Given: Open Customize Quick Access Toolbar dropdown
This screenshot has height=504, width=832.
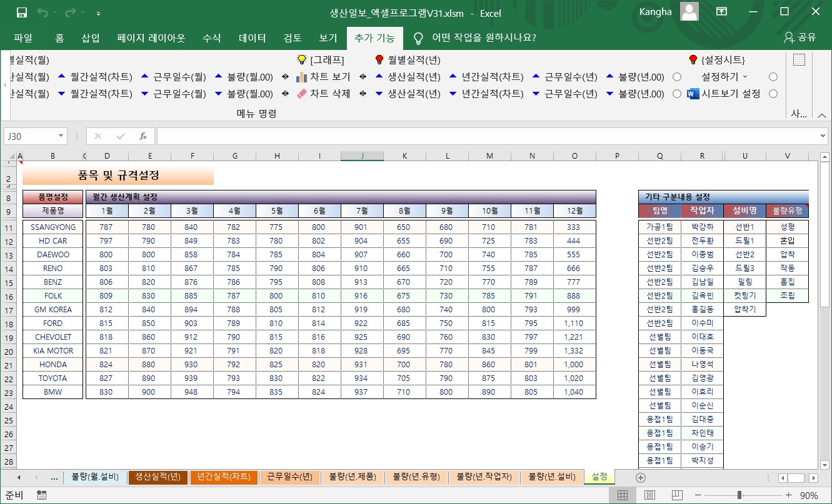Looking at the screenshot, I should point(99,12).
